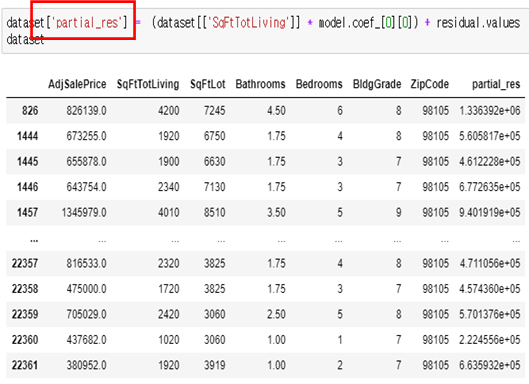The width and height of the screenshot is (529, 384).
Task: Click Bedrooms value 6 in row 826
Action: pos(340,111)
